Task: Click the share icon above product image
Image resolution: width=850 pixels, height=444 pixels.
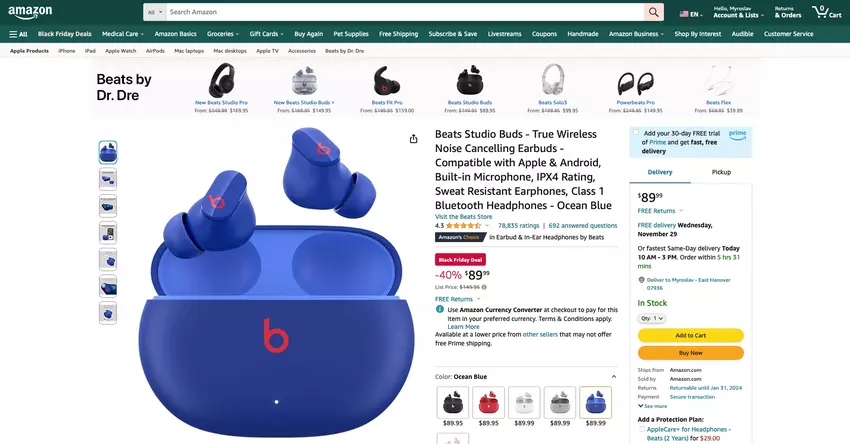Action: (x=414, y=139)
